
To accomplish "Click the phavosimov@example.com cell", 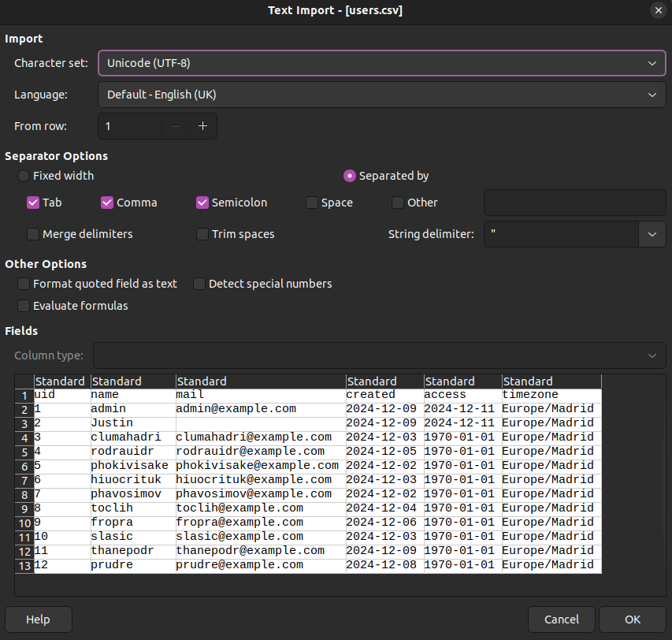I will 261,494.
